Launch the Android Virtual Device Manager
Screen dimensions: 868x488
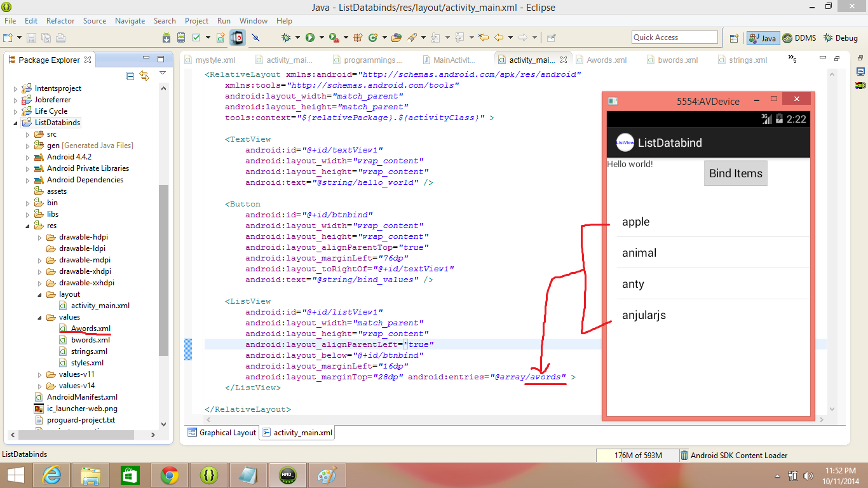(181, 38)
